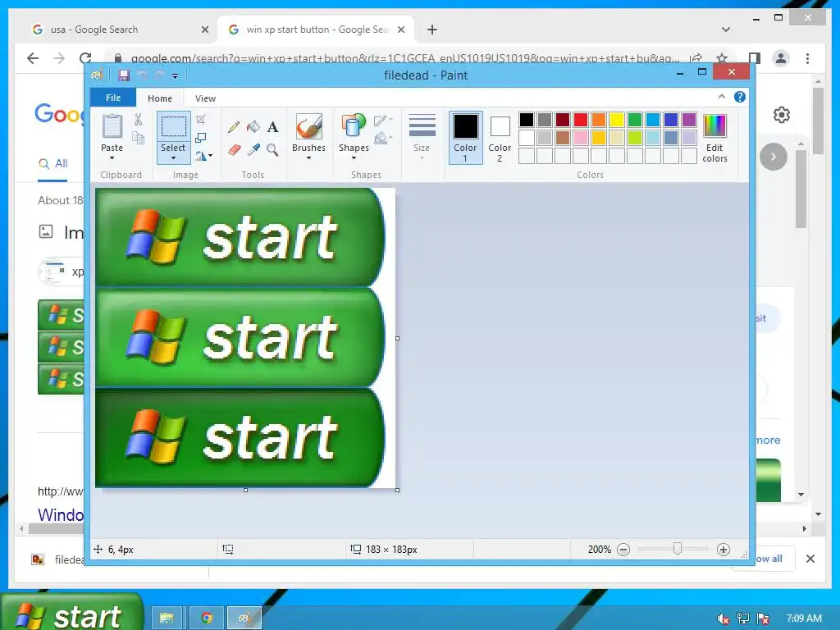840x630 pixels.
Task: Click the Save icon in Paint title bar
Action: (x=124, y=75)
